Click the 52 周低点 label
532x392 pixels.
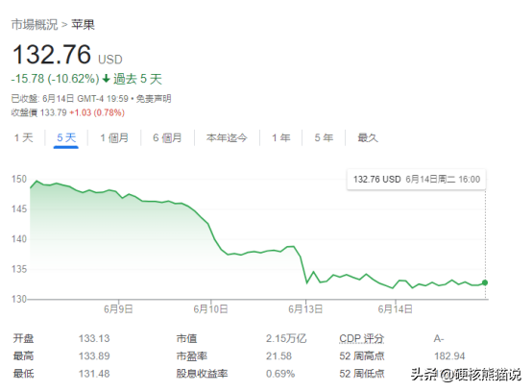(x=362, y=374)
